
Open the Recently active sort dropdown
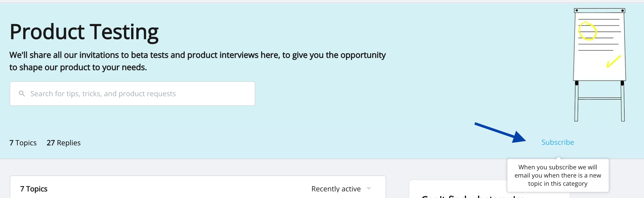coord(341,189)
